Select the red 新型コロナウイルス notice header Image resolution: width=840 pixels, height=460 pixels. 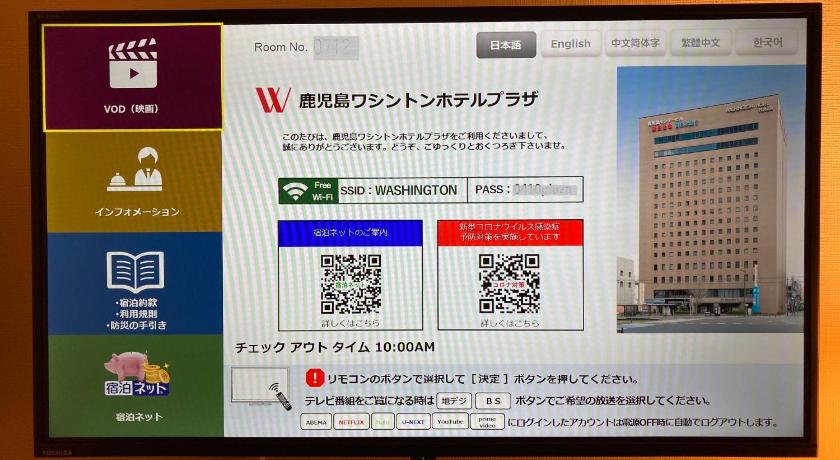(510, 232)
